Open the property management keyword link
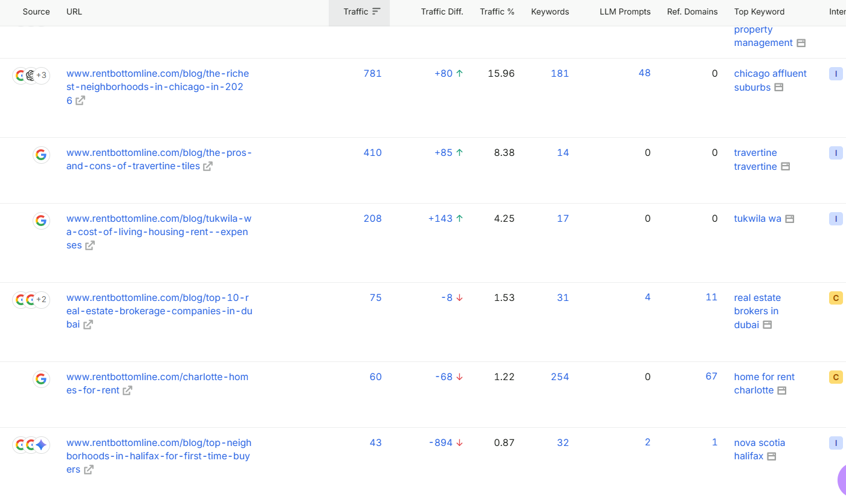Screen dimensions: 846x504 763,36
